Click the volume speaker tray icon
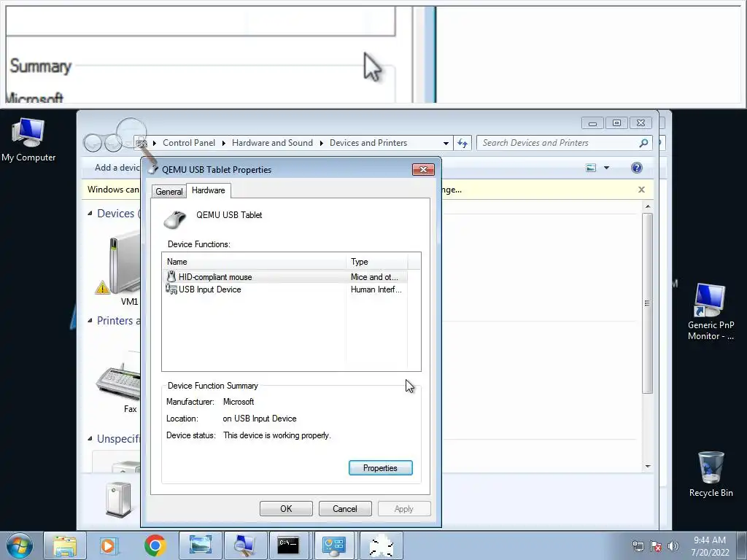 tap(673, 546)
